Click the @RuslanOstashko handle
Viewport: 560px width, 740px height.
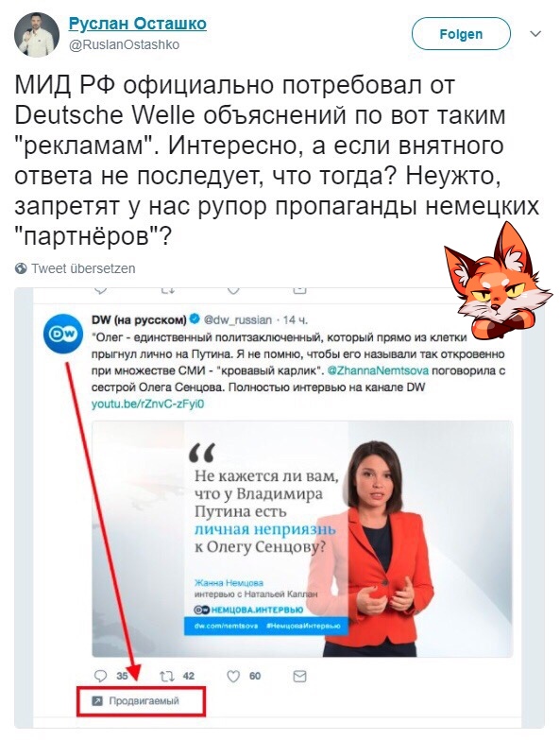tap(125, 44)
